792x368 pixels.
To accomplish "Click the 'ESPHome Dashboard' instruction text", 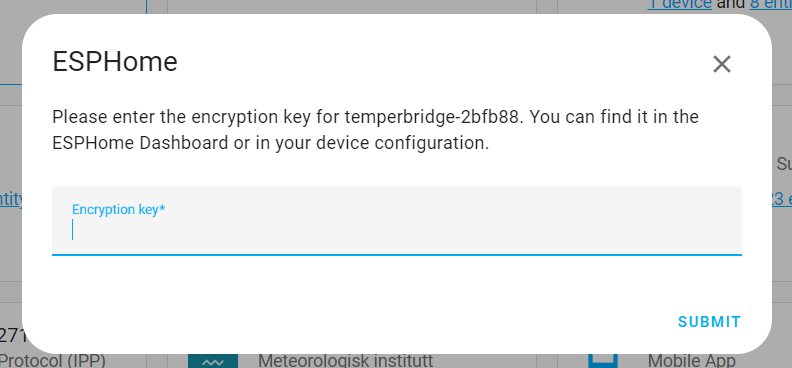I will click(x=140, y=143).
